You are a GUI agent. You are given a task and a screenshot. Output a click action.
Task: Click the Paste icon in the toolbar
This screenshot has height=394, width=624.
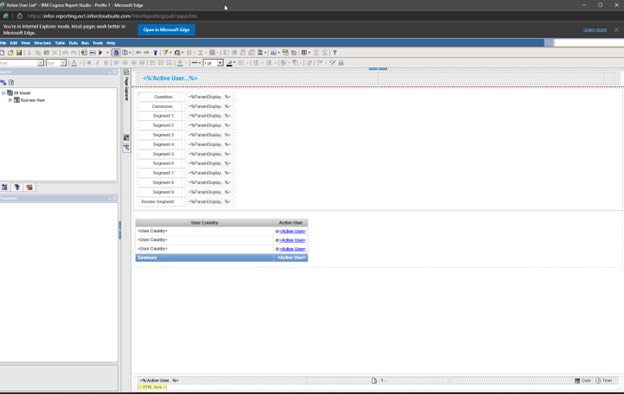click(47, 53)
